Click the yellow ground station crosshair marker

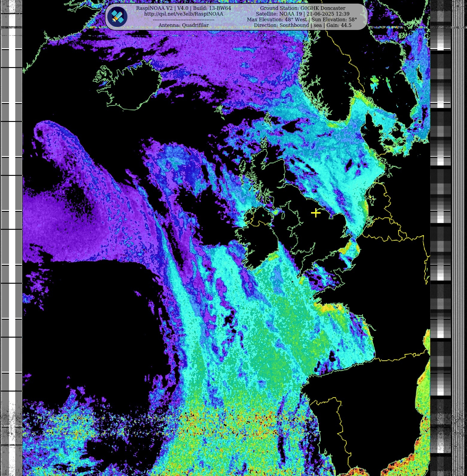click(316, 213)
